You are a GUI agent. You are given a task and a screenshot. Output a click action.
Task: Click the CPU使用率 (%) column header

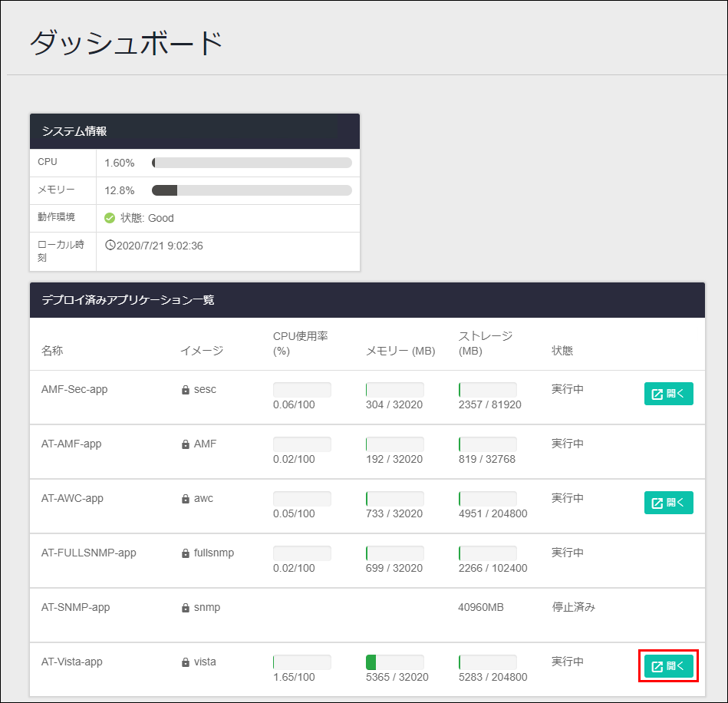[x=301, y=343]
